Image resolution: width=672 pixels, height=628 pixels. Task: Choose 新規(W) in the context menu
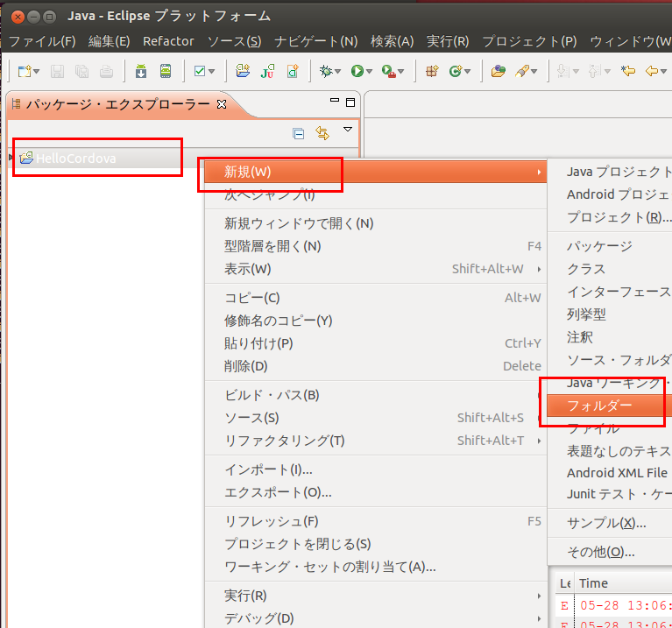(x=376, y=172)
